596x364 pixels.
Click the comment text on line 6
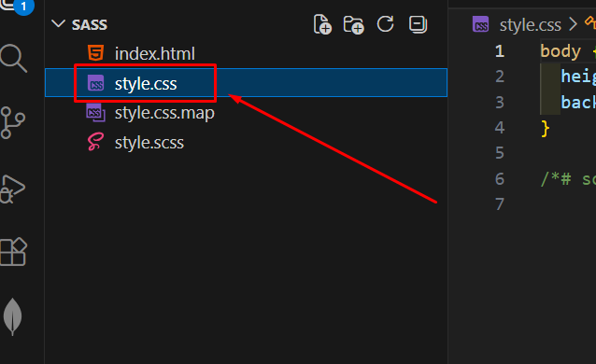coord(568,179)
